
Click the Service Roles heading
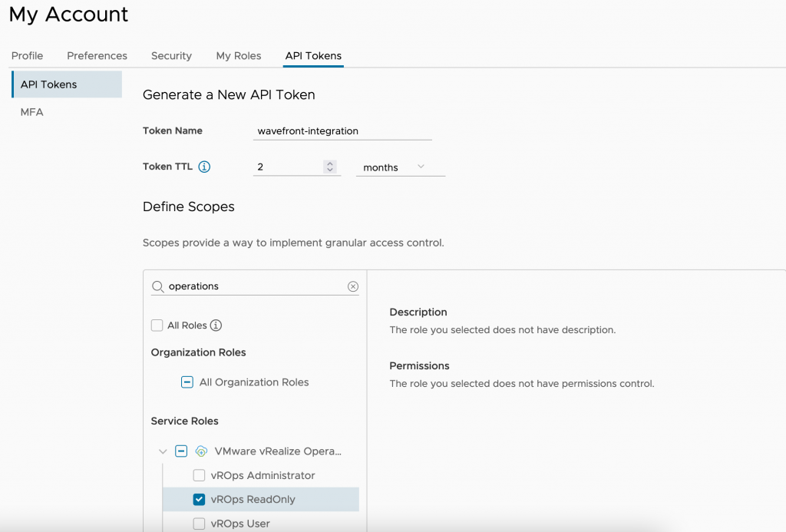184,421
